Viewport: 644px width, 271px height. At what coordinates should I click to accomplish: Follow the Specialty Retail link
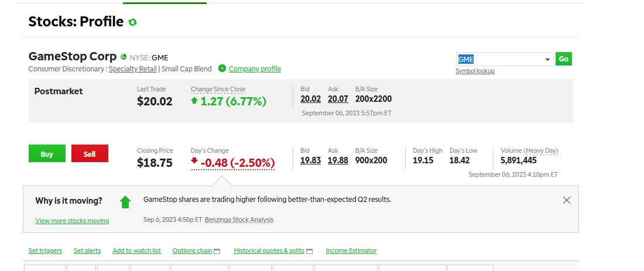point(133,69)
